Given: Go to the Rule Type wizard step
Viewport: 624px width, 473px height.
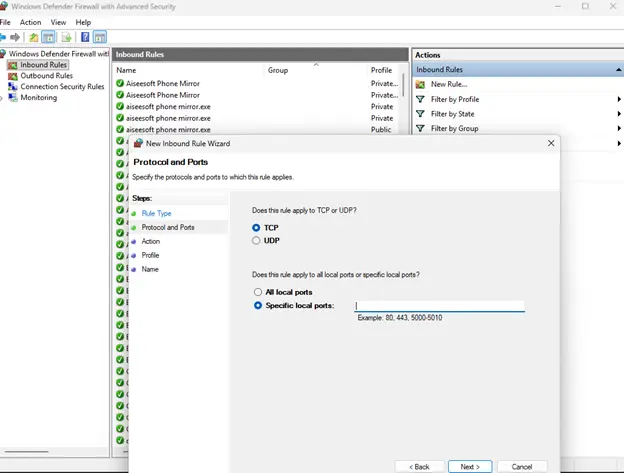Looking at the screenshot, I should click(156, 213).
